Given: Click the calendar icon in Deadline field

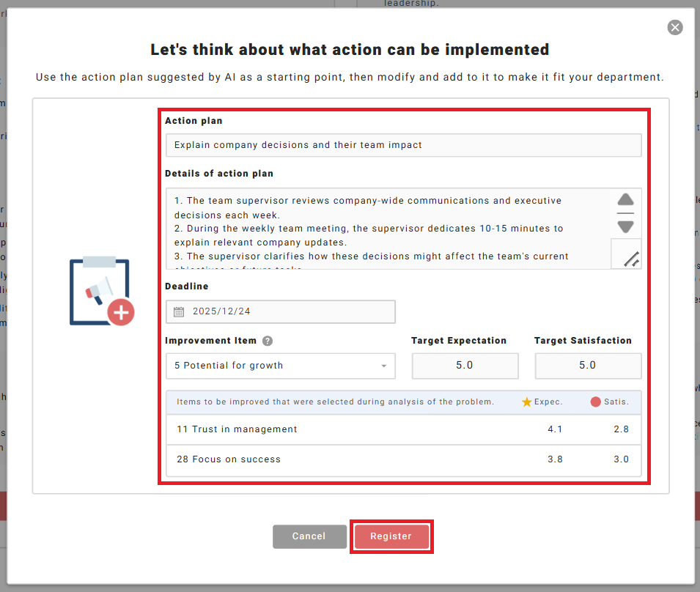Looking at the screenshot, I should tap(179, 311).
